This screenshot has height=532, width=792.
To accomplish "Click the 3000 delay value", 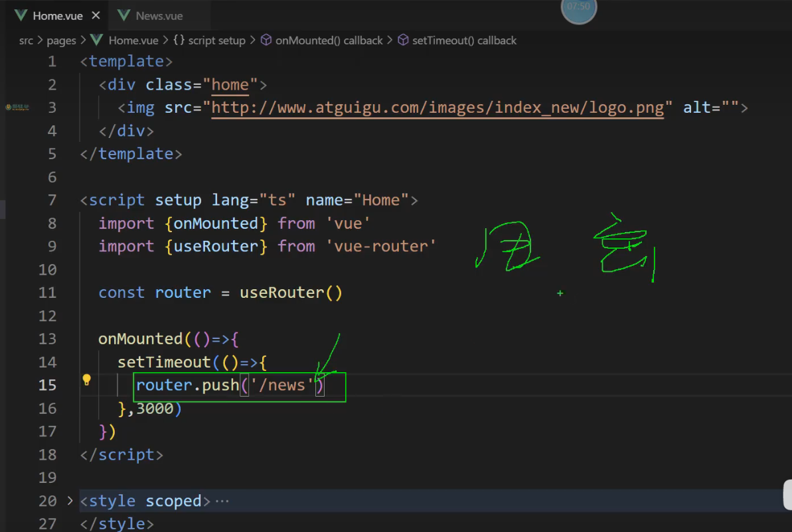I will click(x=155, y=409).
